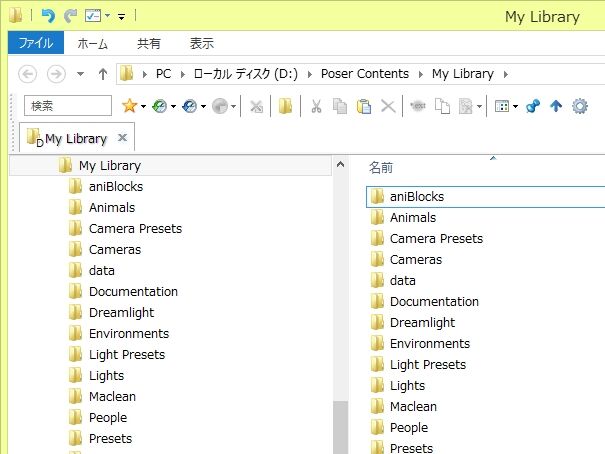
Task: Expand the view mode dropdown arrow
Action: pyautogui.click(x=515, y=106)
